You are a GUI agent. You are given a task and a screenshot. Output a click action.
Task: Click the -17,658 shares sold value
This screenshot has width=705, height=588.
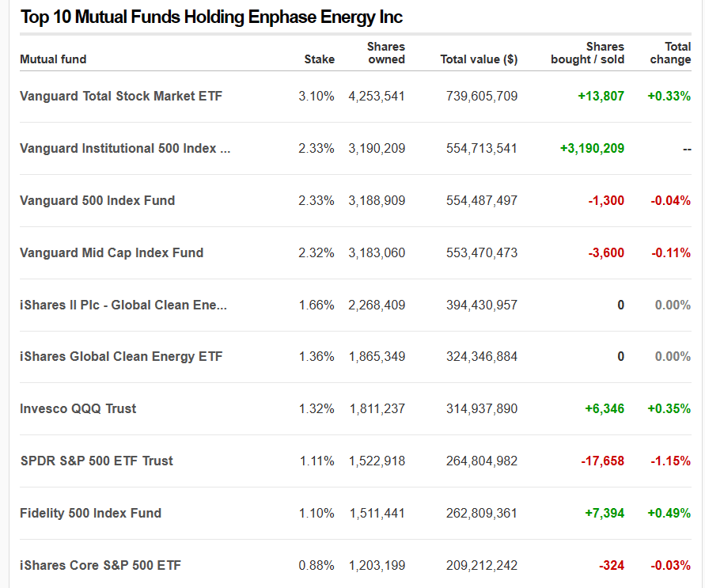pyautogui.click(x=602, y=461)
